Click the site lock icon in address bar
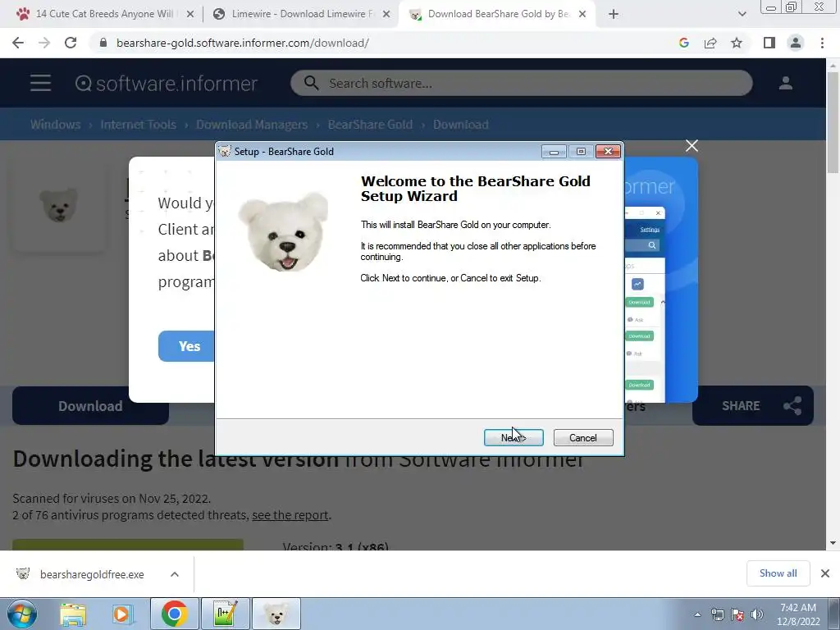 pos(103,43)
